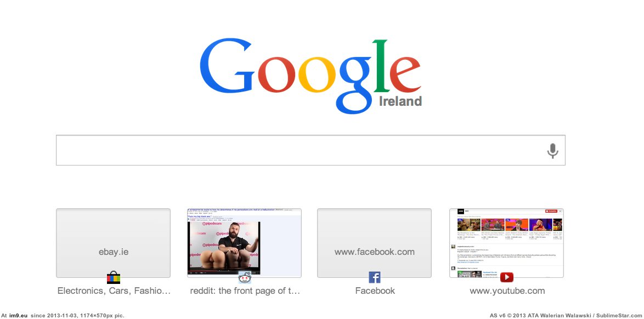The width and height of the screenshot is (644, 319).
Task: Click the colorful Google logo
Action: (x=311, y=76)
